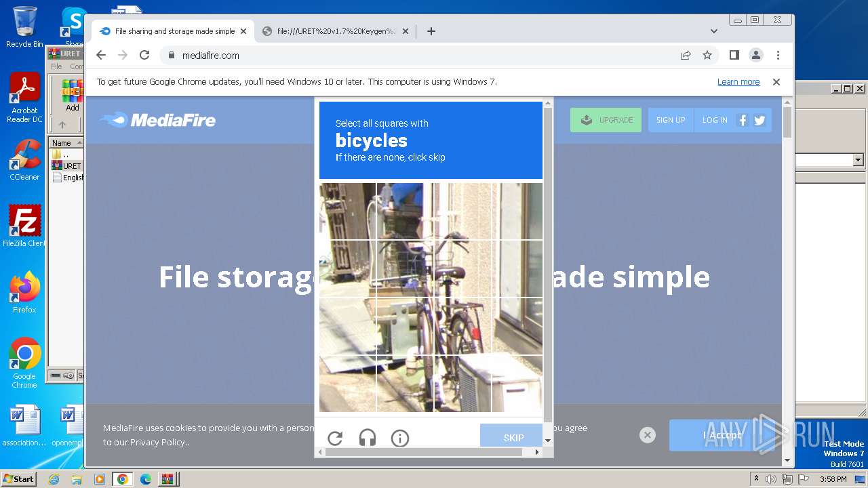Open FileZilla Client shortcut
Viewport: 868px width, 488px height.
[x=24, y=226]
